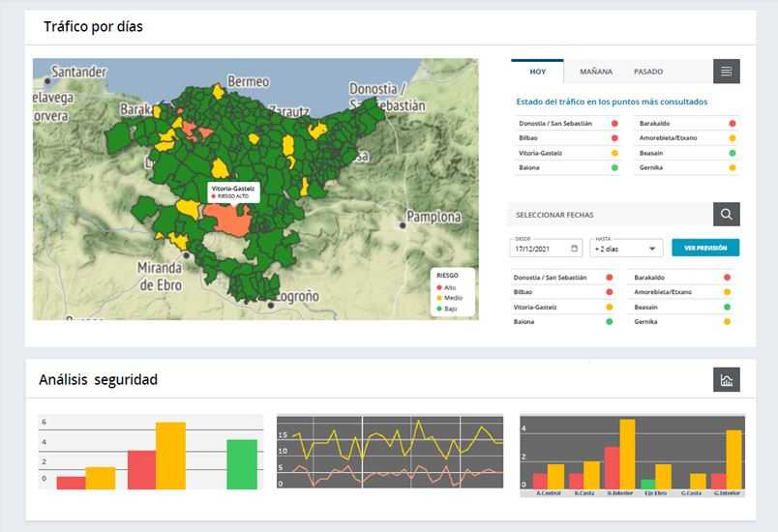Screen dimensions: 778x532
Task: Click the green bar in the first chart
Action: point(242,464)
